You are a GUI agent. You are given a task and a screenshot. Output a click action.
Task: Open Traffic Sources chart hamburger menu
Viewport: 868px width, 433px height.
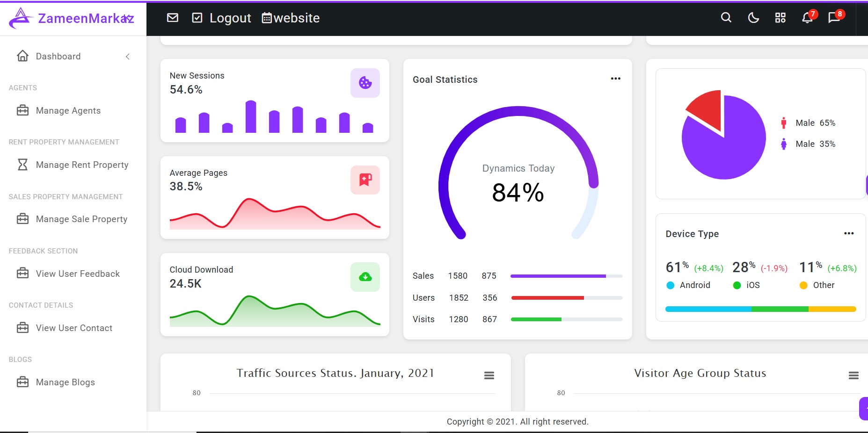(x=489, y=375)
